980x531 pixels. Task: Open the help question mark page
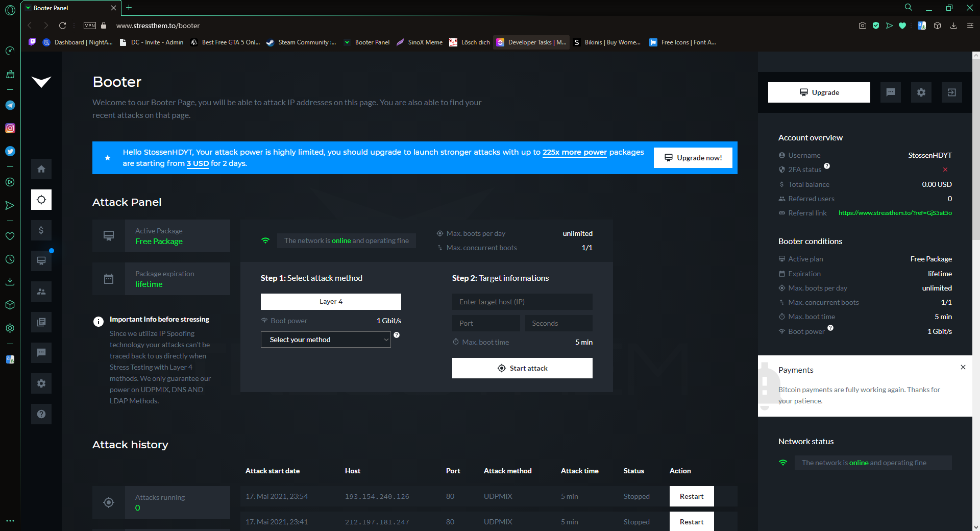pos(41,414)
